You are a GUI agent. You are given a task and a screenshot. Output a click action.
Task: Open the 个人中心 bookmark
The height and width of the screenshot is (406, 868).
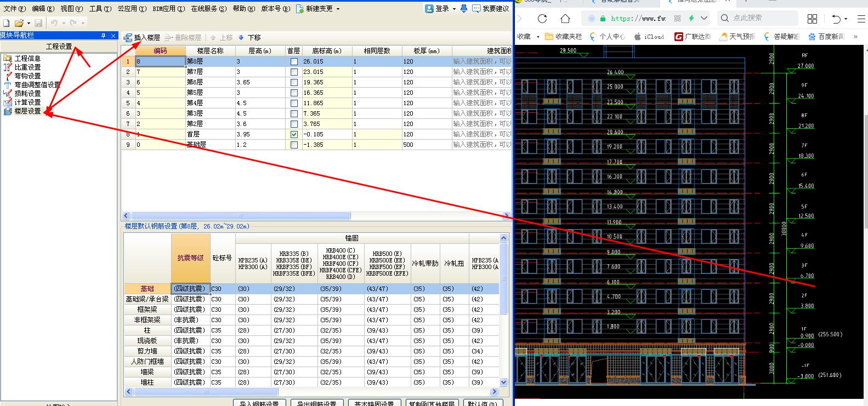click(x=607, y=37)
